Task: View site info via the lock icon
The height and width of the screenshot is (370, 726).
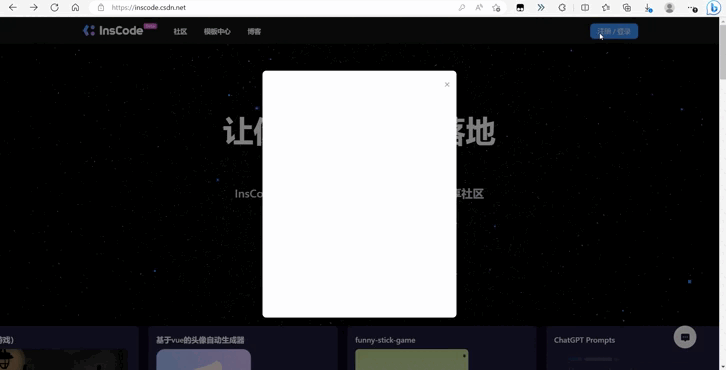Action: point(100,7)
